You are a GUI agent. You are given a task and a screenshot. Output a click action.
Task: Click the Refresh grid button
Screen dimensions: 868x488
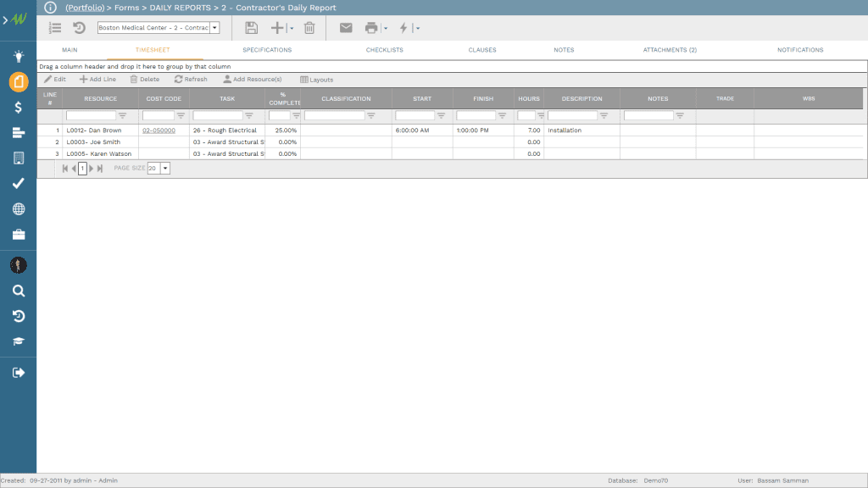191,79
